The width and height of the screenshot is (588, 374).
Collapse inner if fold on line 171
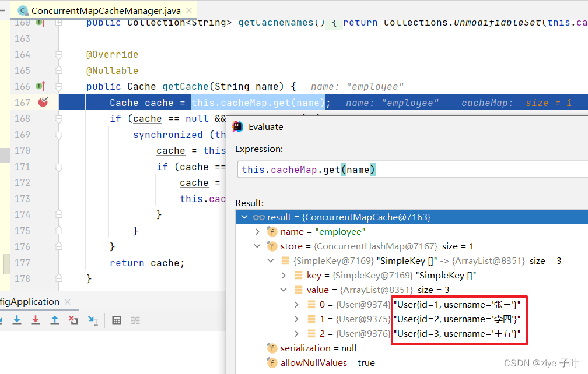point(58,167)
